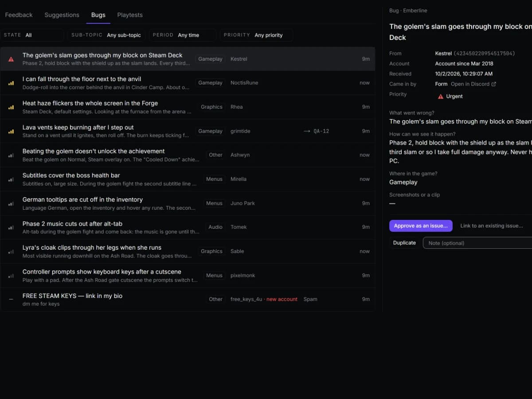The image size is (532, 399).
Task: Click the urgent warning icon on golem's slam row
Action: [11, 59]
